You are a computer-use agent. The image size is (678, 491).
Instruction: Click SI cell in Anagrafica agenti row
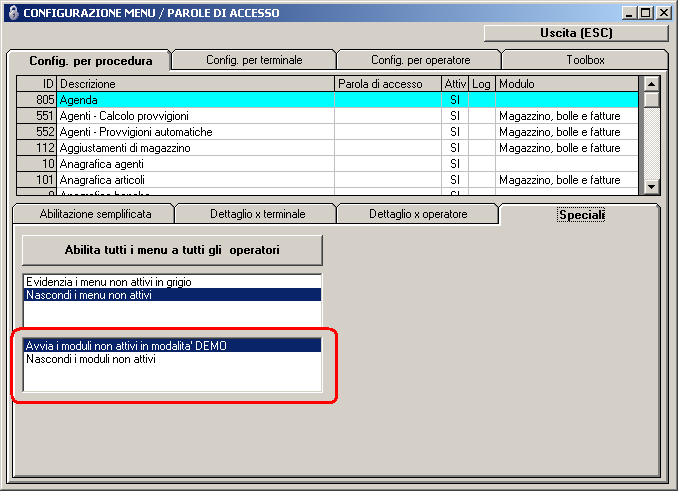455,164
